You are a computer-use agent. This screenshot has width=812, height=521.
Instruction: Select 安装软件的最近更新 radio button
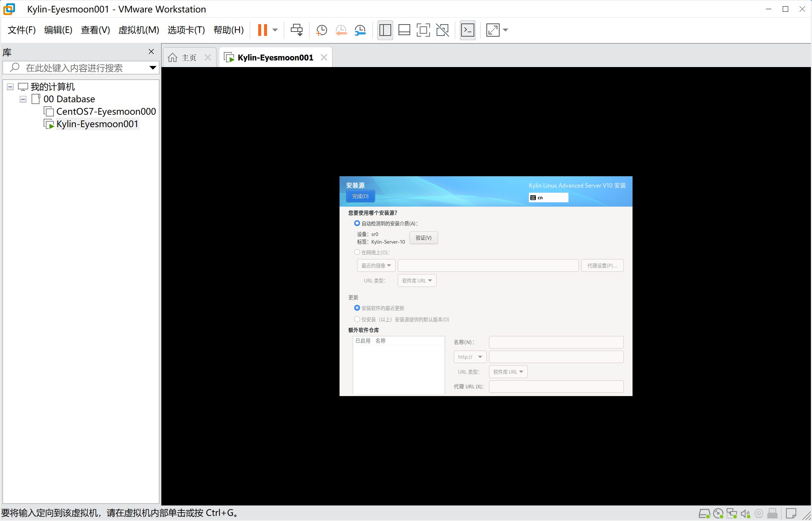(x=357, y=308)
